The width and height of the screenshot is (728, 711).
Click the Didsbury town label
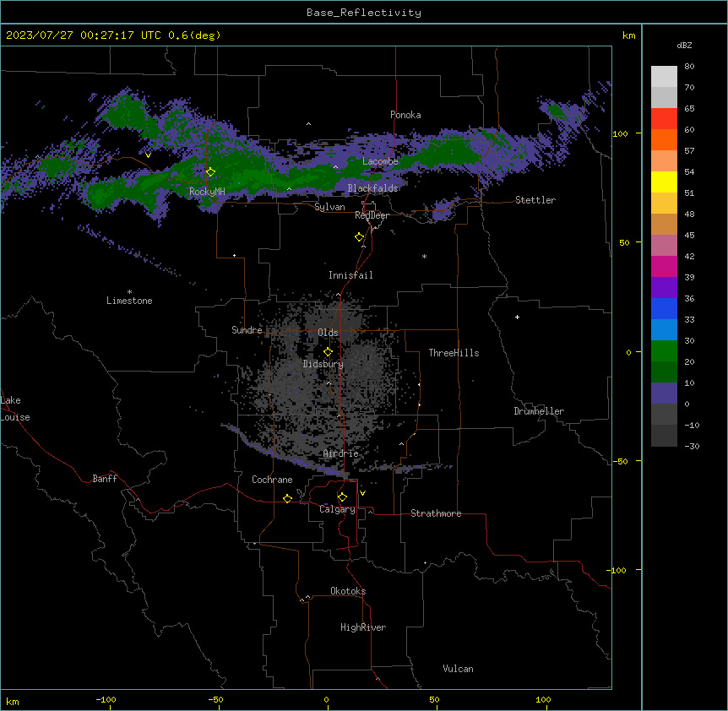pyautogui.click(x=323, y=364)
